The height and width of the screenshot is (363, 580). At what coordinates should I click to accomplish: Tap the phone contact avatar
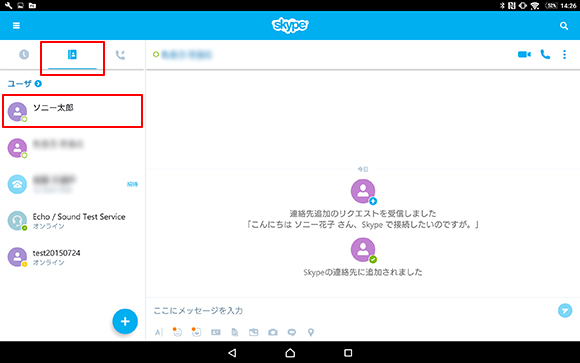coord(17,184)
